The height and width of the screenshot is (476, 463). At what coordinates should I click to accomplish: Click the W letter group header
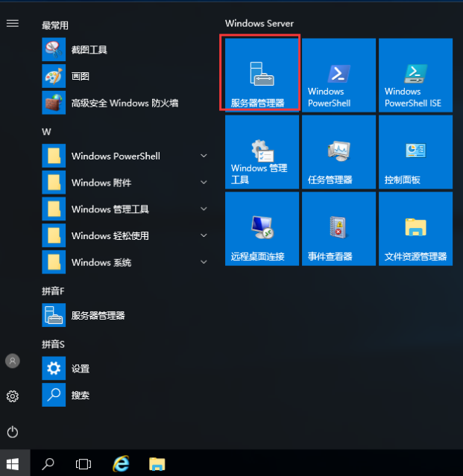tap(46, 131)
